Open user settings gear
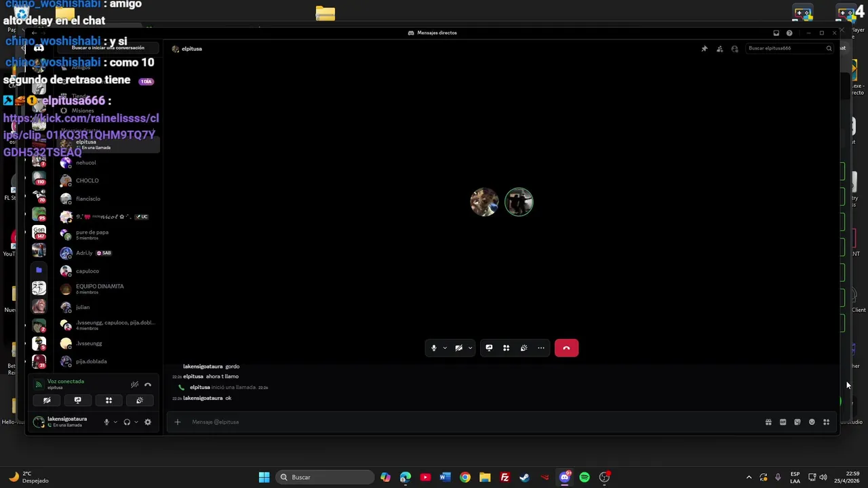 [x=148, y=422]
